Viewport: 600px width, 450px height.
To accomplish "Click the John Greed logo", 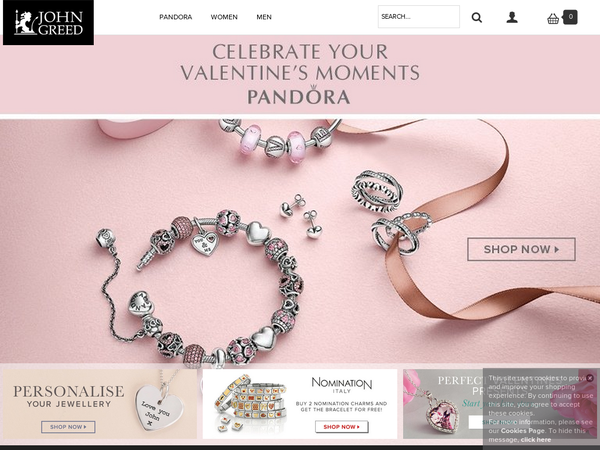I will [48, 22].
